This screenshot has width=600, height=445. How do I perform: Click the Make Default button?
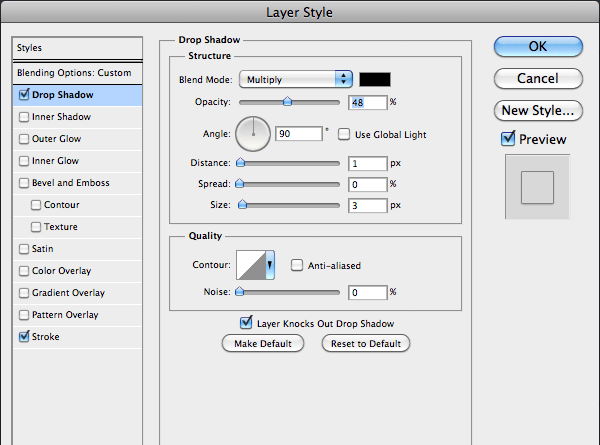click(263, 343)
